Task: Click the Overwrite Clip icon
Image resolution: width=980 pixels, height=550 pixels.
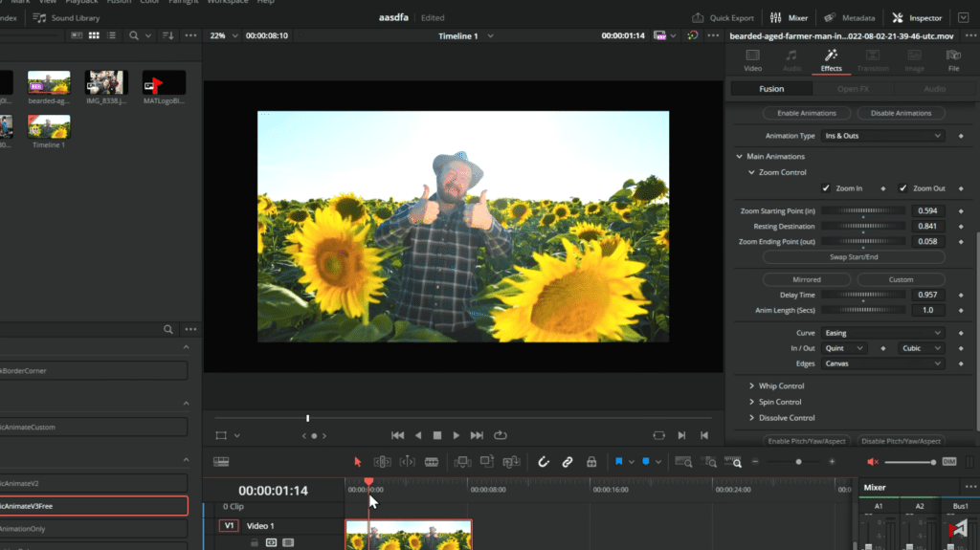Action: 487,461
